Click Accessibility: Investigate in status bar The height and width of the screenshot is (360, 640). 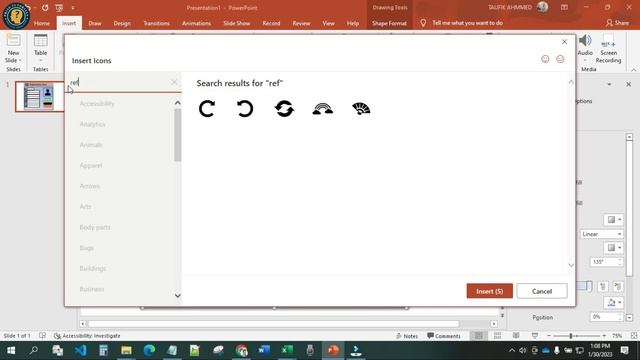87,336
